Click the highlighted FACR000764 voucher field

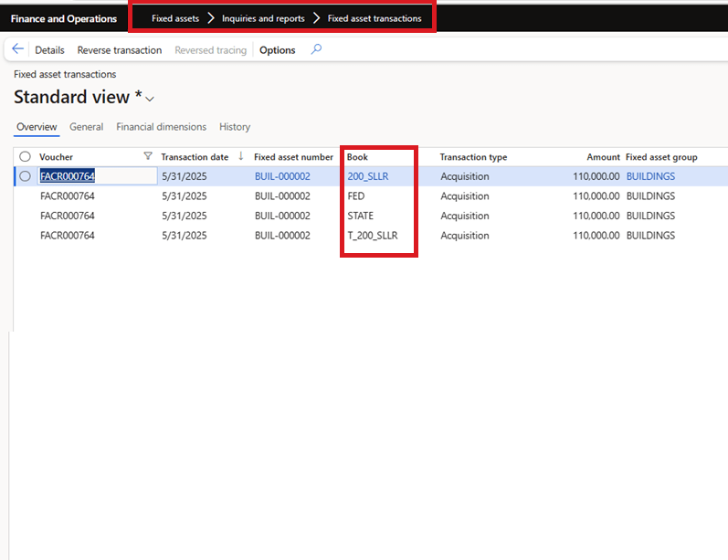68,176
